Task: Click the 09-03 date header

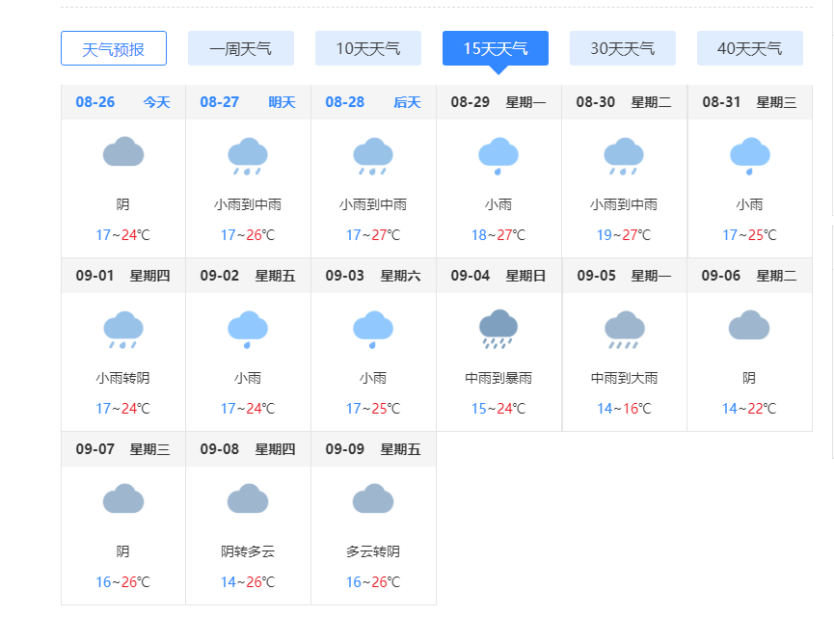Action: (x=344, y=276)
